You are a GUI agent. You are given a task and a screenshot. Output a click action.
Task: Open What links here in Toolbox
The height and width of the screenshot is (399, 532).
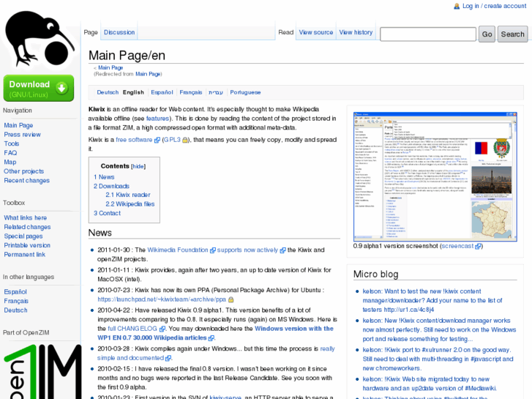coord(25,217)
